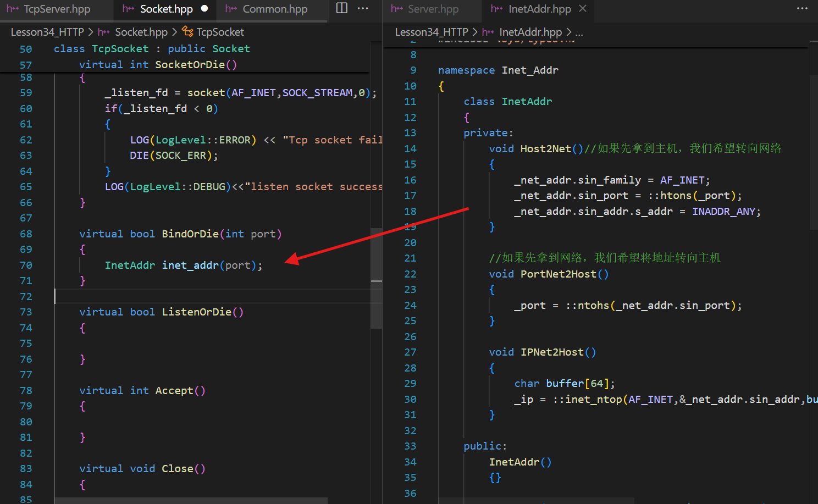Click 'PortNet2Host' function name
The height and width of the screenshot is (504, 818).
(x=559, y=274)
